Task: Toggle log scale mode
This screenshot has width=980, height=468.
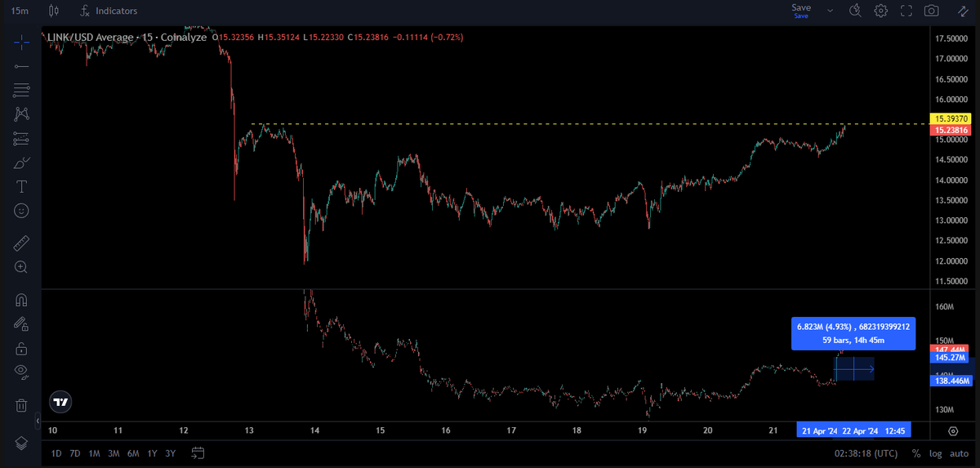Action: pos(934,453)
